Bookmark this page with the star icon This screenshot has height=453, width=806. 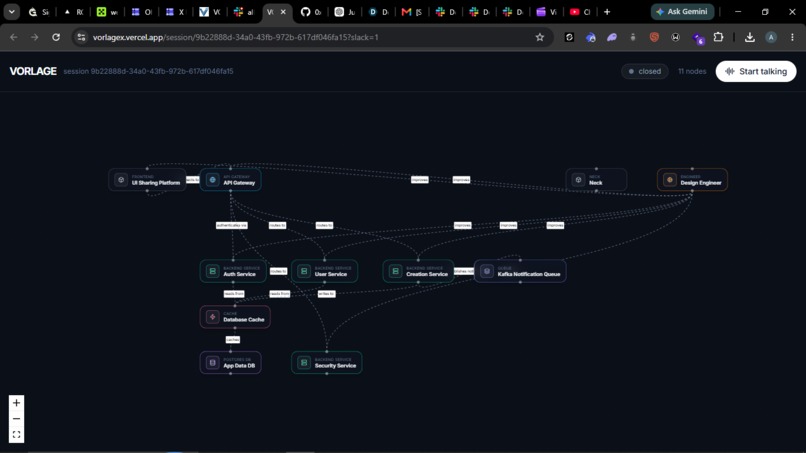tap(540, 37)
